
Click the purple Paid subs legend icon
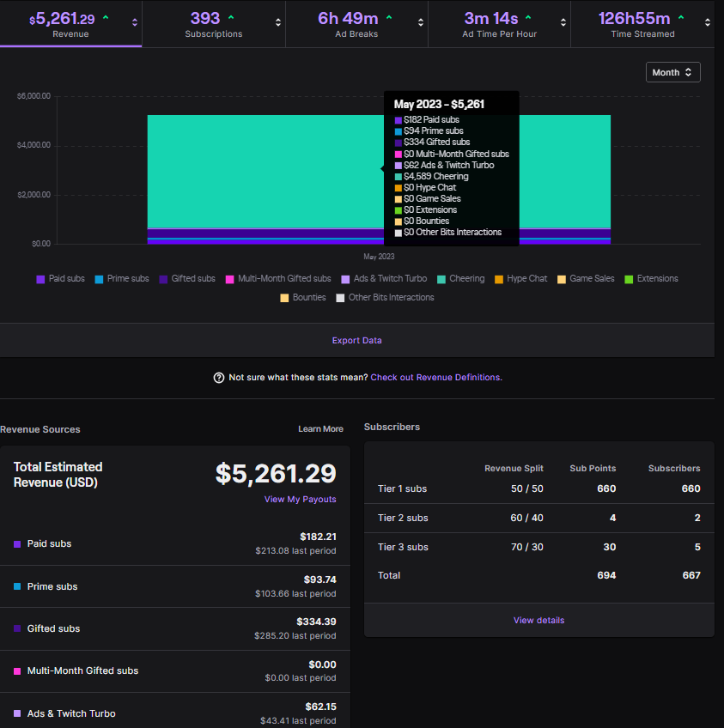[40, 278]
